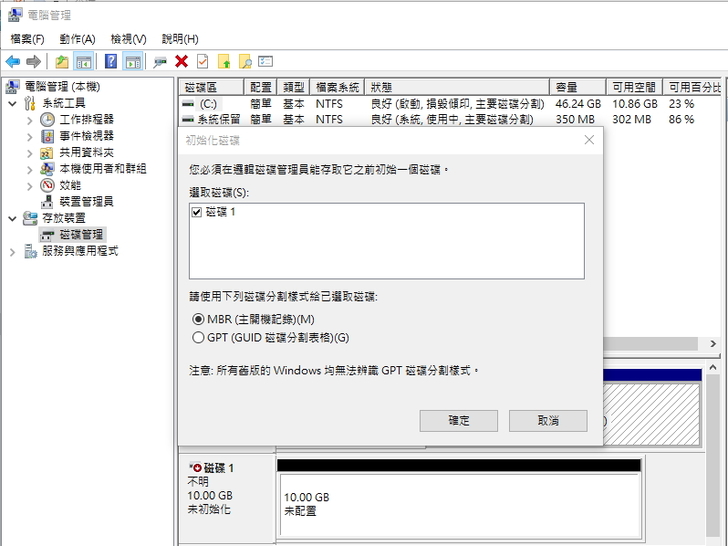The image size is (728, 546).
Task: Expand the 服務與應用程式 node
Action: tap(13, 252)
